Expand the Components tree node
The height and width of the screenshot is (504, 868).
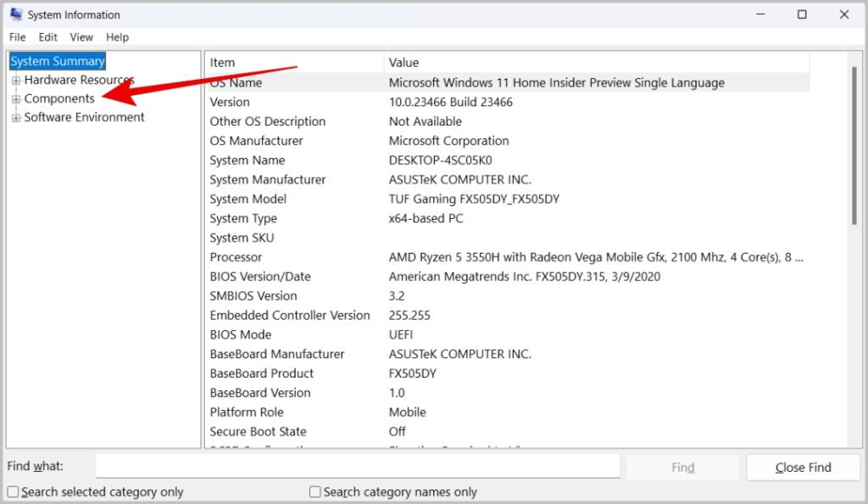pos(15,99)
